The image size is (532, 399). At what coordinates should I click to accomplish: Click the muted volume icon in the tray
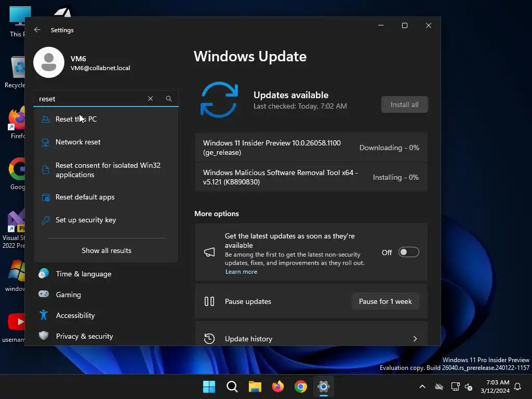[469, 387]
